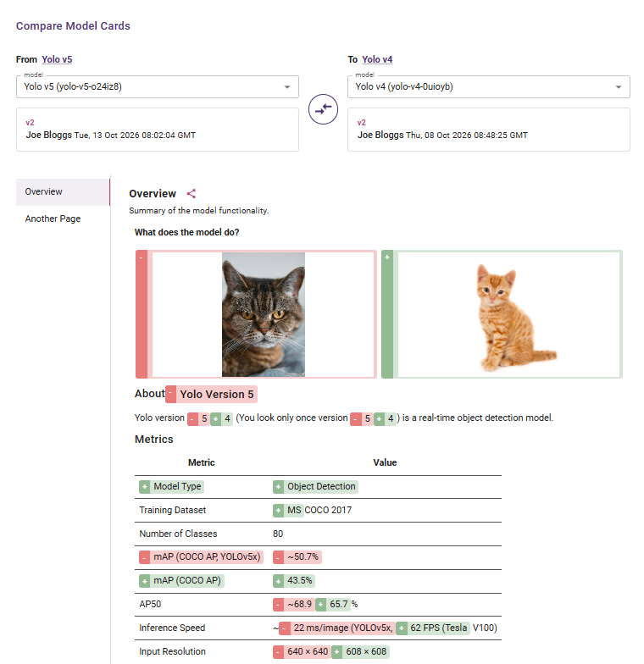Click the 'Metrics' section heading

click(x=154, y=439)
